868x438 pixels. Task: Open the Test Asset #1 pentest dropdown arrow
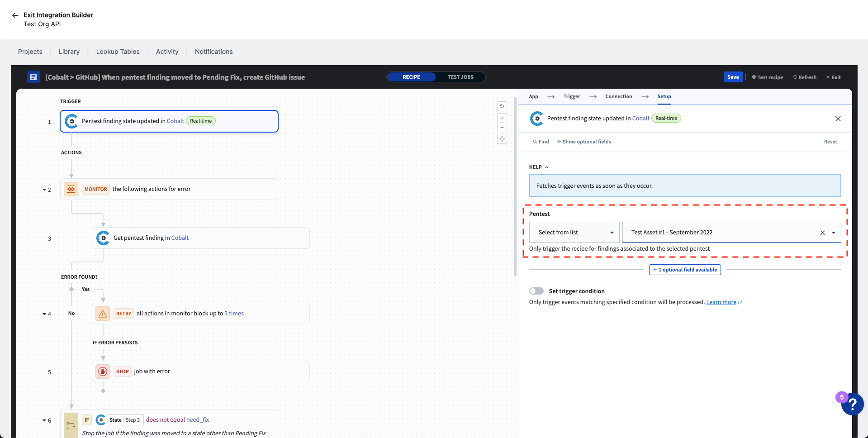coord(834,233)
